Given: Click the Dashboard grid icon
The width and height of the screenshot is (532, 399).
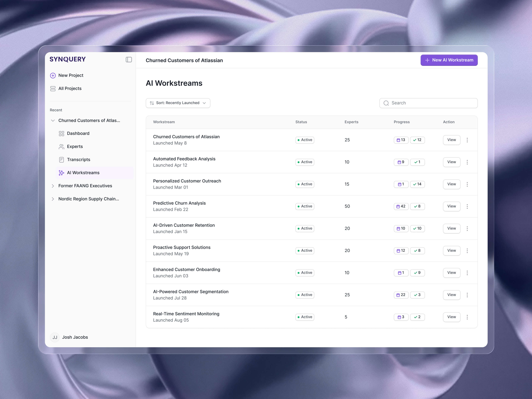Looking at the screenshot, I should point(62,133).
